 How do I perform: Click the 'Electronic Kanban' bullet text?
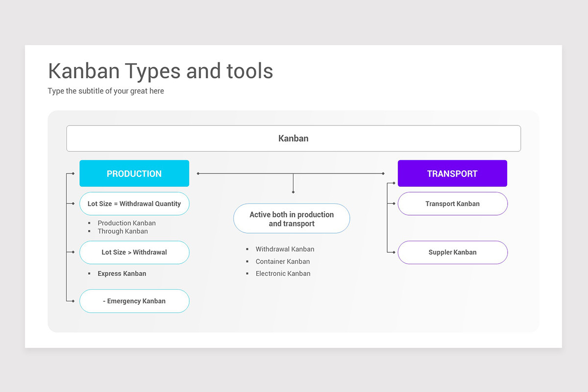[x=283, y=274]
